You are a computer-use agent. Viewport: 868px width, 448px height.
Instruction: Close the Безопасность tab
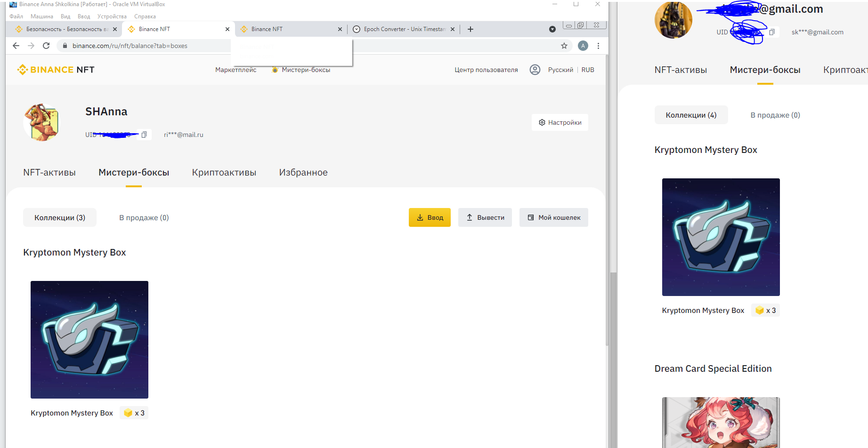[x=115, y=29]
